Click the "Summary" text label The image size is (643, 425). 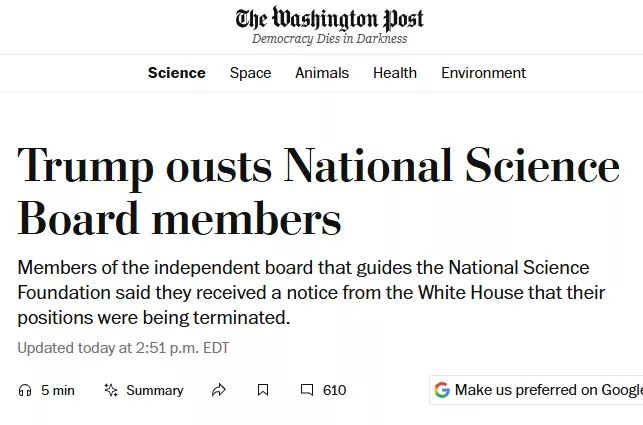pos(154,390)
